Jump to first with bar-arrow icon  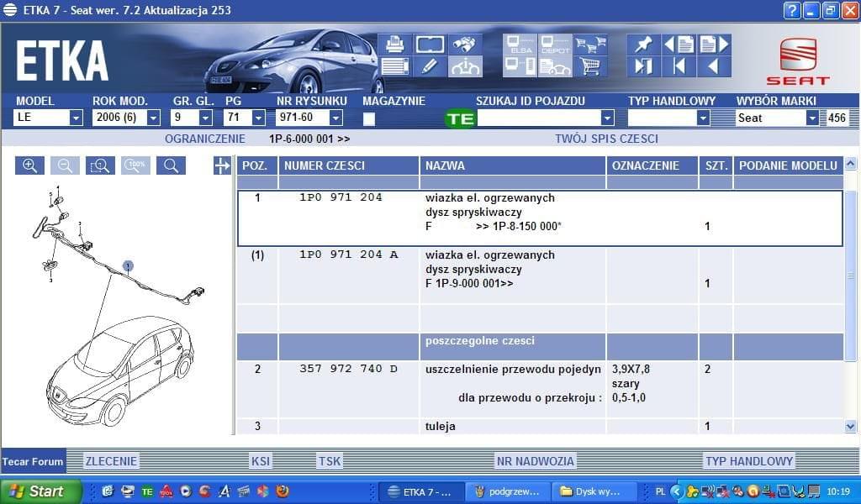[679, 67]
